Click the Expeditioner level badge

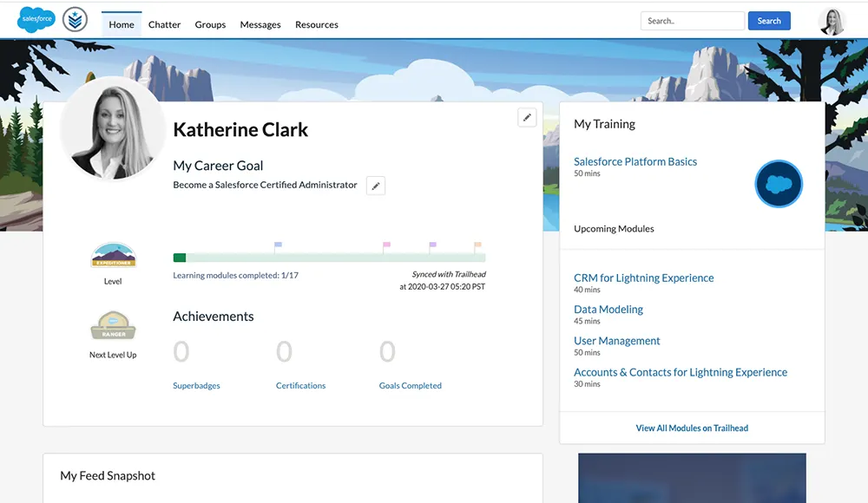coord(114,255)
